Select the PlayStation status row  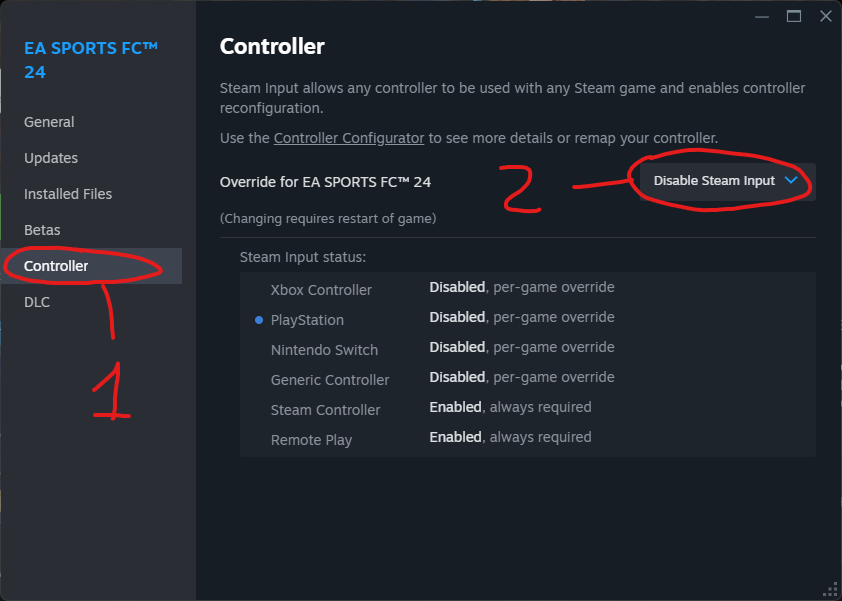coord(307,320)
